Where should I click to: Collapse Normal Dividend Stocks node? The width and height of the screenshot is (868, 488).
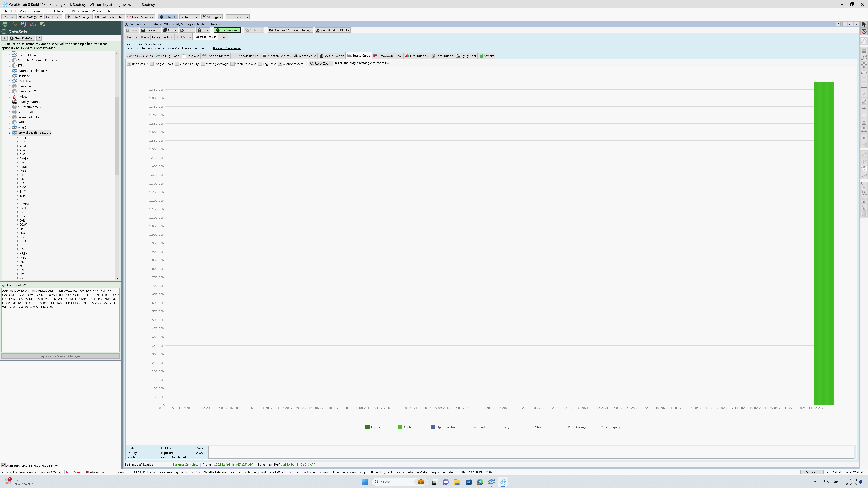click(x=9, y=133)
